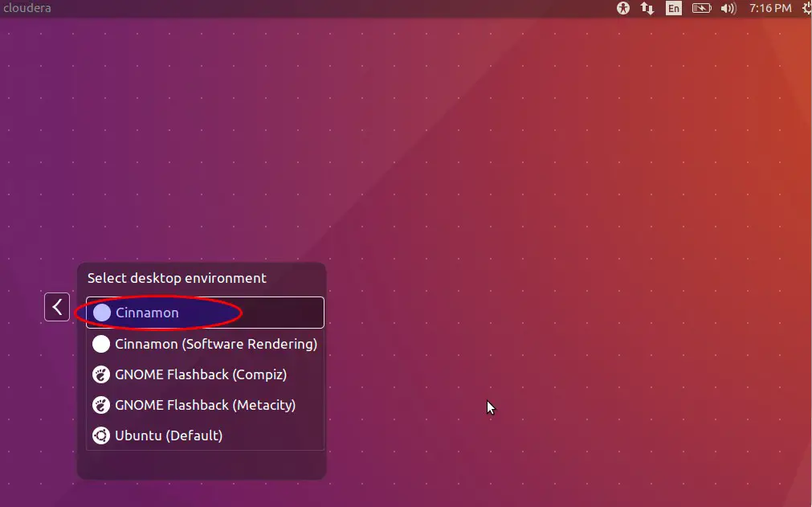Image resolution: width=812 pixels, height=507 pixels.
Task: Open the sound volume indicator
Action: click(728, 8)
